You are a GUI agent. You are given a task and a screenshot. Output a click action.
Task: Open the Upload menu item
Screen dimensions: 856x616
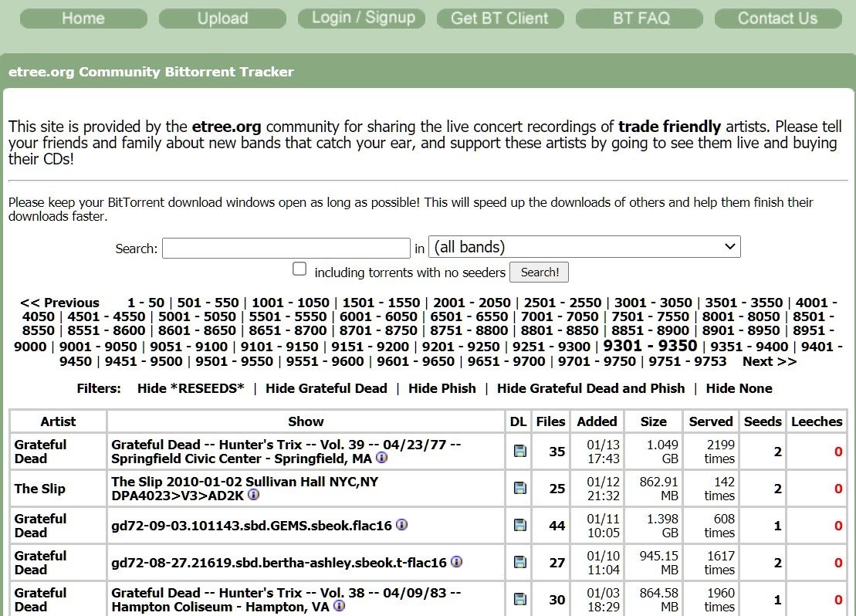pos(222,18)
